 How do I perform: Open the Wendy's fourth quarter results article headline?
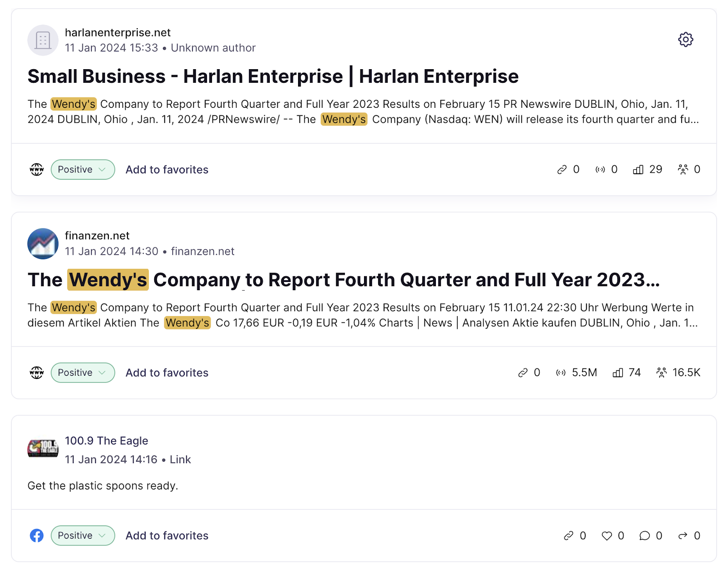coord(344,280)
